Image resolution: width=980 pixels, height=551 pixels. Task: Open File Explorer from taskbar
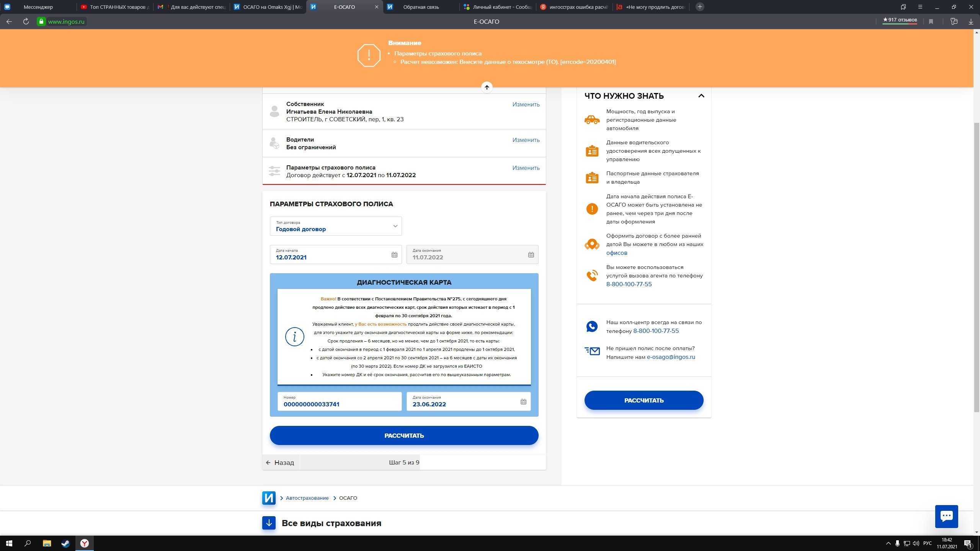pos(47,543)
